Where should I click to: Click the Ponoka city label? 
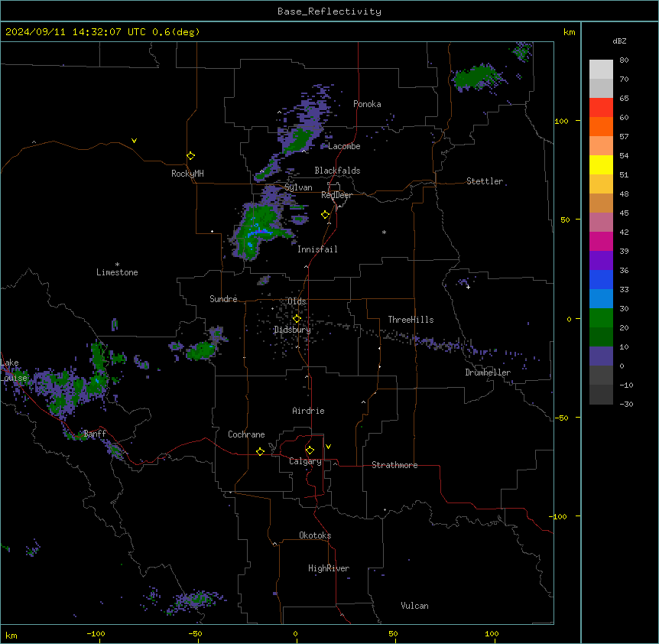point(367,104)
